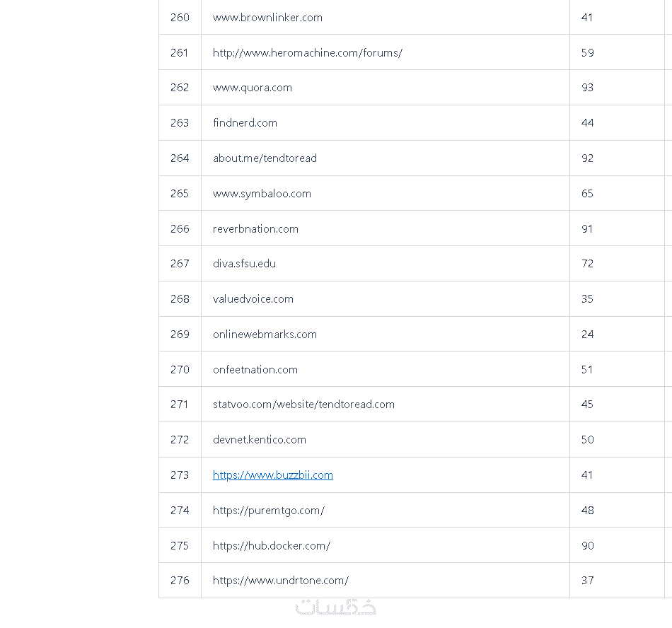Click devnet.kentico.com in the table
The image size is (672, 628).
tap(260, 440)
